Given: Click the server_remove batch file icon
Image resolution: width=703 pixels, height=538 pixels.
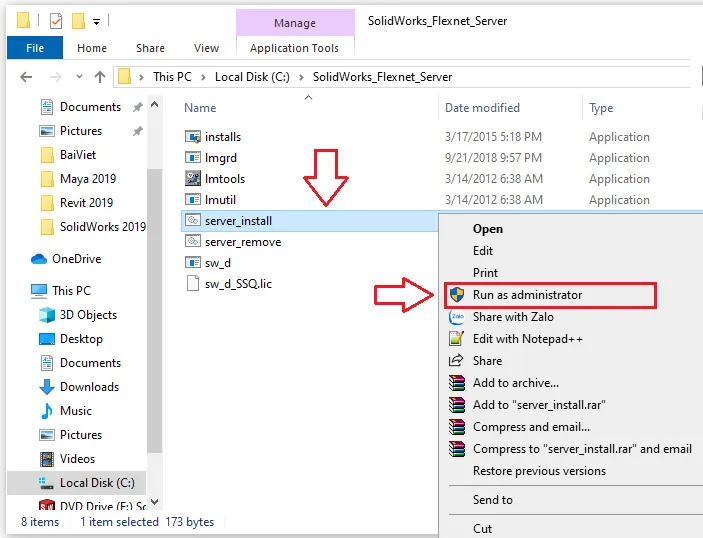Looking at the screenshot, I should [x=193, y=242].
